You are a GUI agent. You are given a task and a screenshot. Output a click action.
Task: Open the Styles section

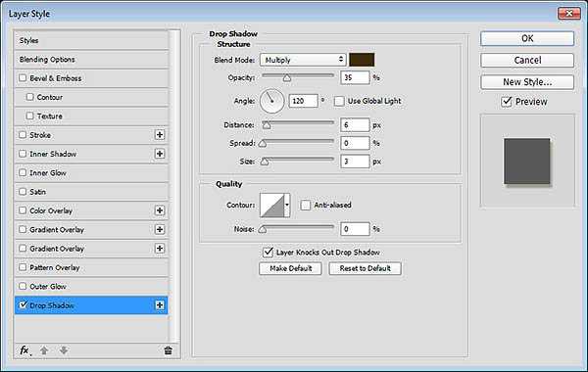pyautogui.click(x=91, y=40)
